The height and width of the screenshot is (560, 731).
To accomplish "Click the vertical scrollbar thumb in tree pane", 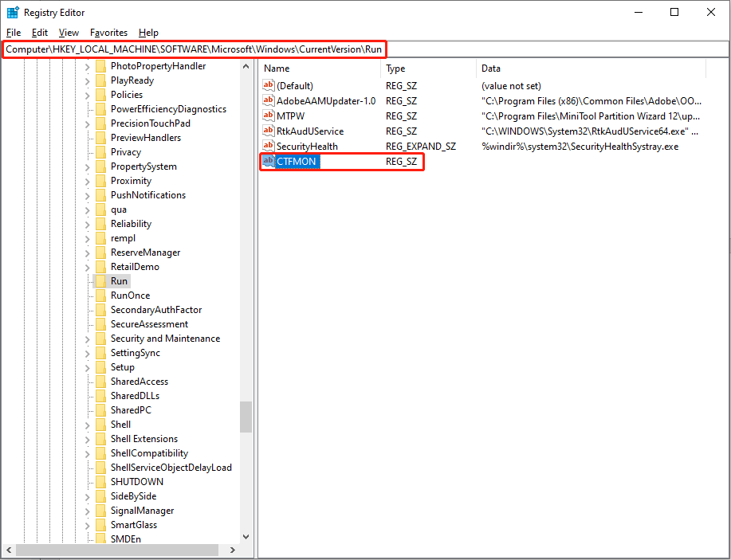I will pos(246,416).
